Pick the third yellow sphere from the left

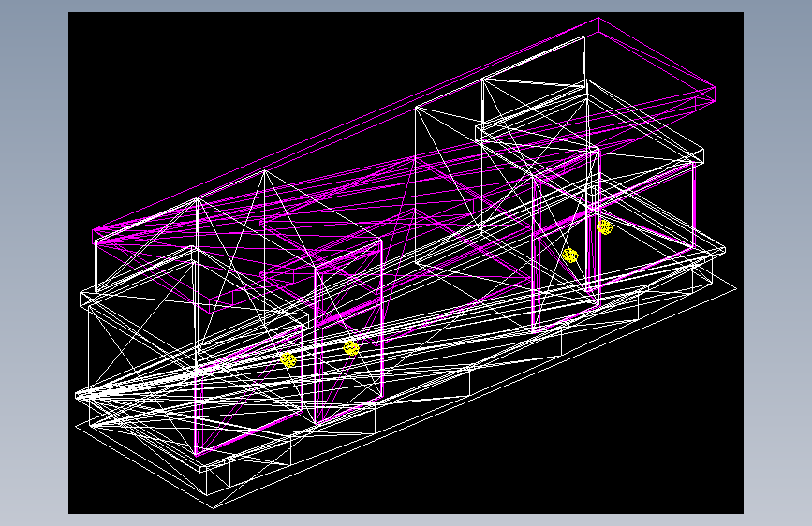point(570,256)
